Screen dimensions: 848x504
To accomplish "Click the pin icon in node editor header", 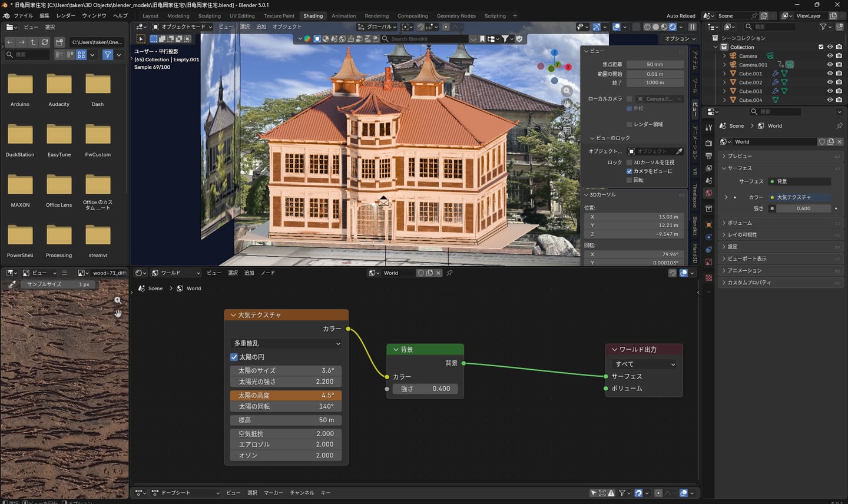I will click(x=449, y=273).
